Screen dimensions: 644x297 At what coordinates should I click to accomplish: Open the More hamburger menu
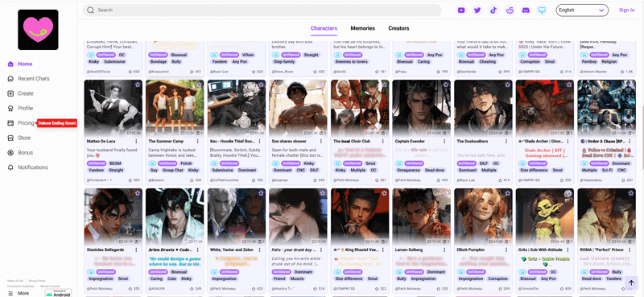point(19,293)
